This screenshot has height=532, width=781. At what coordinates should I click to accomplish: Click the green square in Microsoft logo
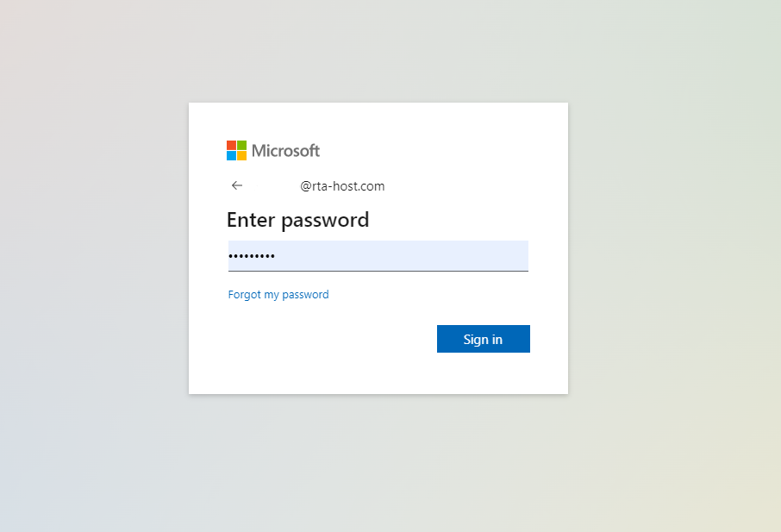pos(241,146)
